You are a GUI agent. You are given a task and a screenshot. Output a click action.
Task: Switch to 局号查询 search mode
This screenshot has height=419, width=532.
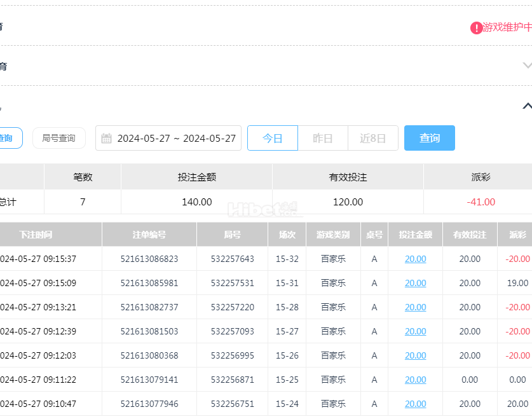point(58,138)
